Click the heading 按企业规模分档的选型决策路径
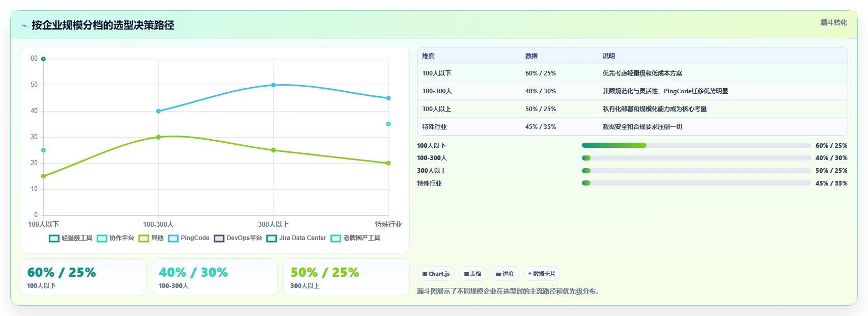This screenshot has height=316, width=868. (103, 25)
